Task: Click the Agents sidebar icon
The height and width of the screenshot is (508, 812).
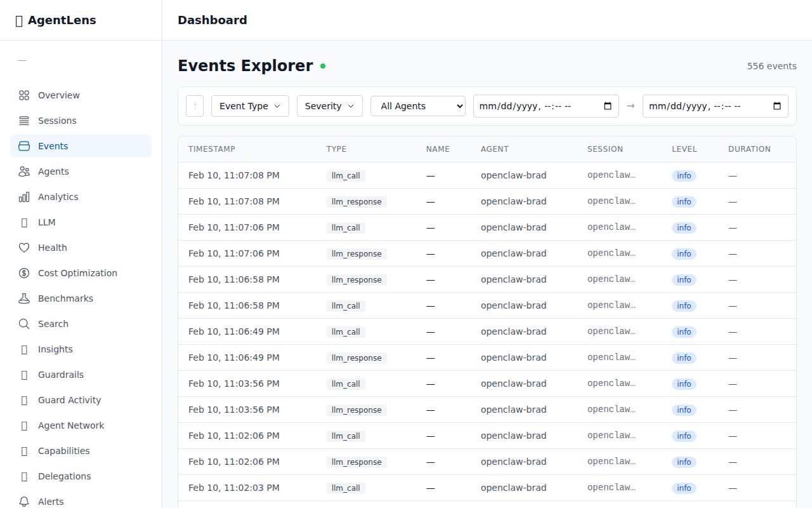Action: tap(24, 171)
